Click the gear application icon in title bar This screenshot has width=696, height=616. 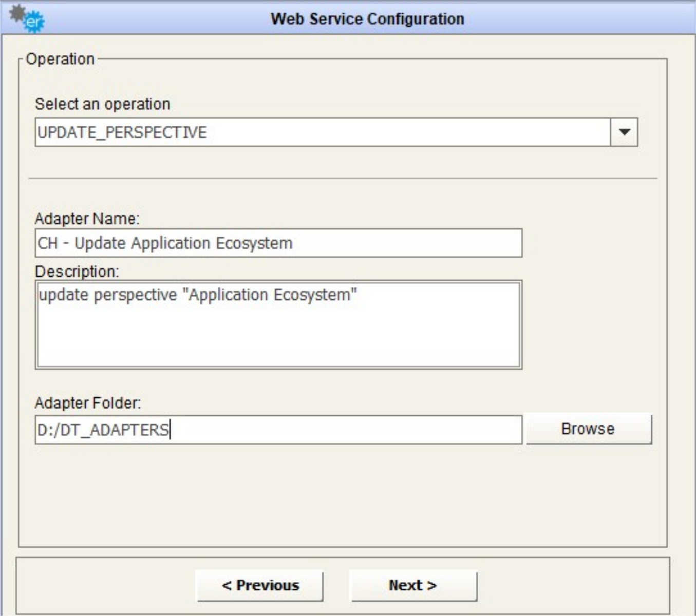point(27,18)
